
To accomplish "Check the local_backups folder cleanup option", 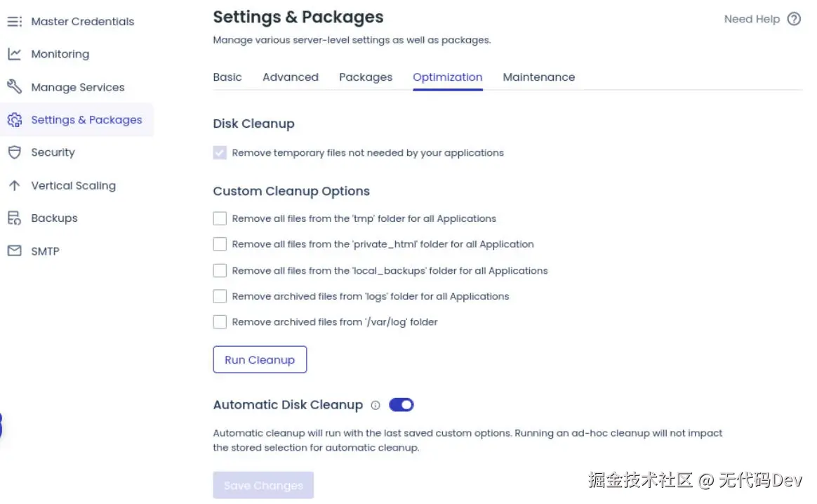I will click(x=219, y=270).
